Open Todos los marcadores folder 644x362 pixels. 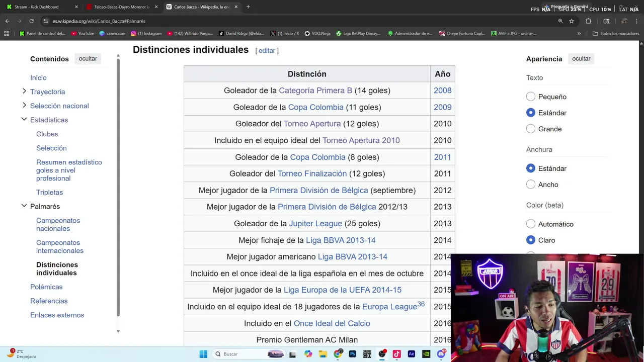click(x=616, y=34)
